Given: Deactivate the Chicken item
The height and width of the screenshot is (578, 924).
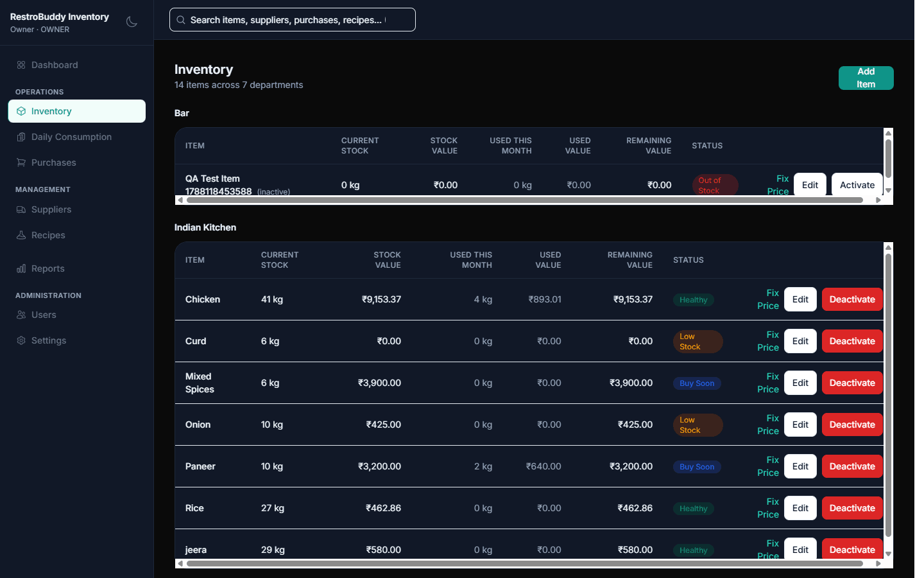Looking at the screenshot, I should pyautogui.click(x=852, y=299).
